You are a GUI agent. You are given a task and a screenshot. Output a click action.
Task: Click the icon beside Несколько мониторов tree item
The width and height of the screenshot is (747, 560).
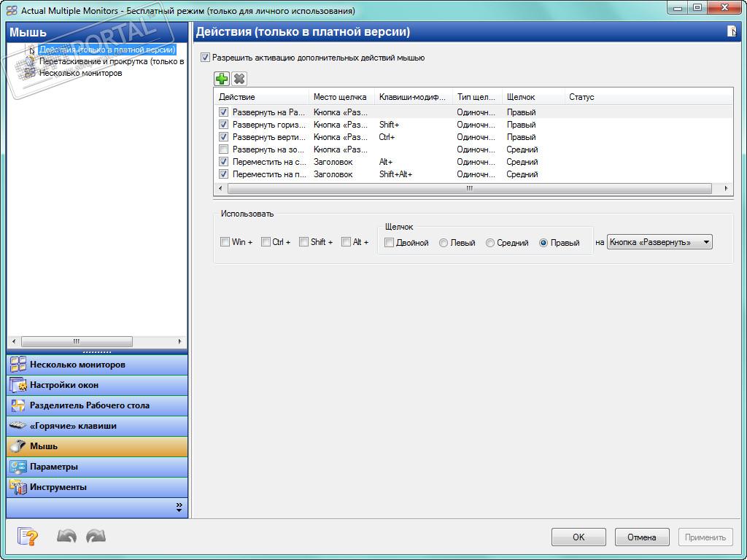(x=30, y=74)
